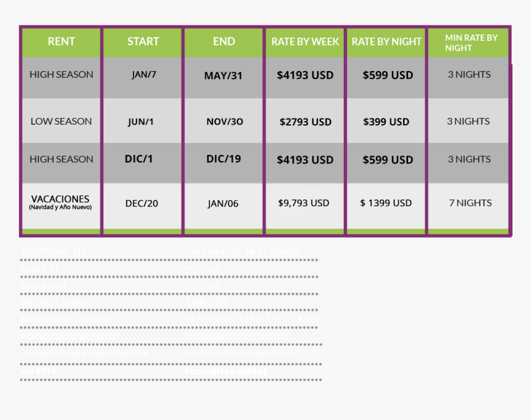Click the END column header
Viewport: 531px width, 420px height.
point(224,41)
